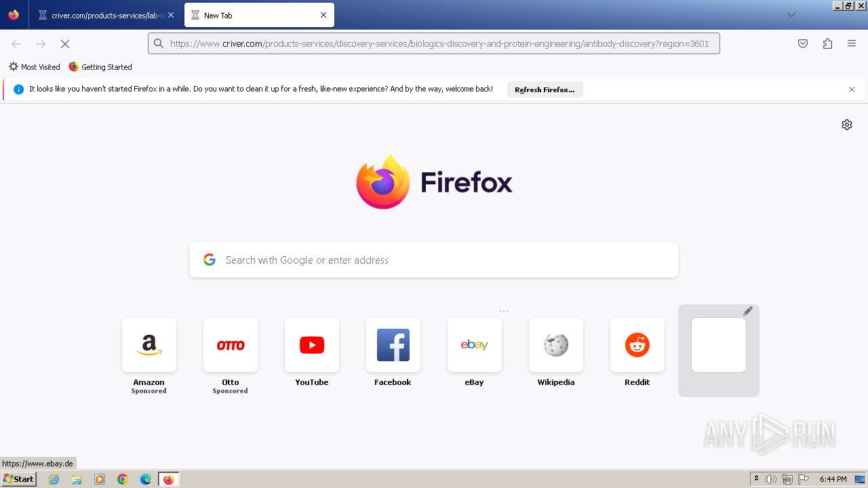Click the empty shortcut tile
The image size is (868, 488).
[x=719, y=345]
